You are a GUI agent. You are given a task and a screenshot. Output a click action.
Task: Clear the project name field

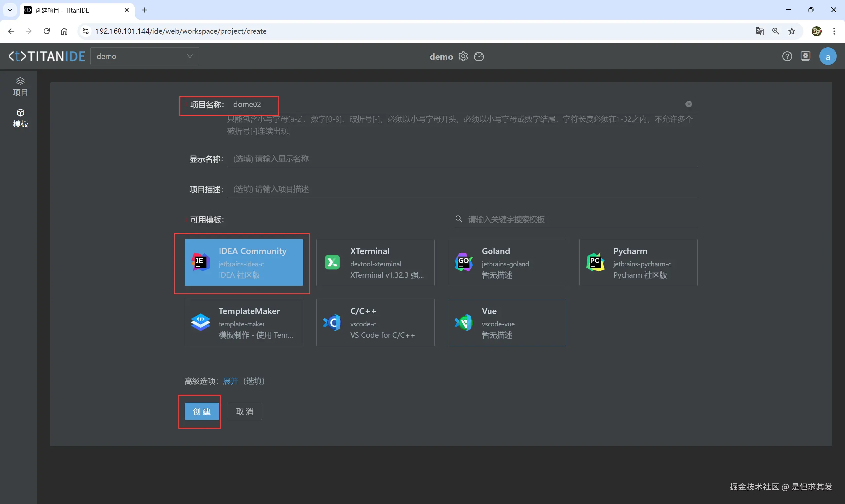(688, 104)
